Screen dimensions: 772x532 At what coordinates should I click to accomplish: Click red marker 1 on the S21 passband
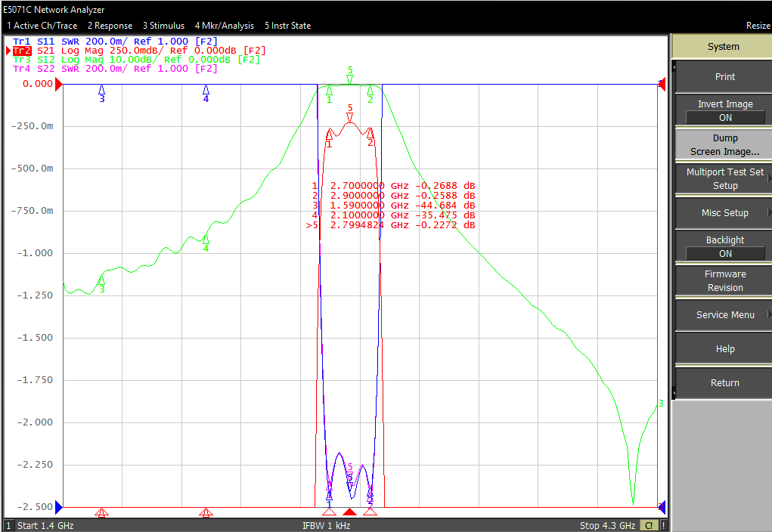pos(330,138)
